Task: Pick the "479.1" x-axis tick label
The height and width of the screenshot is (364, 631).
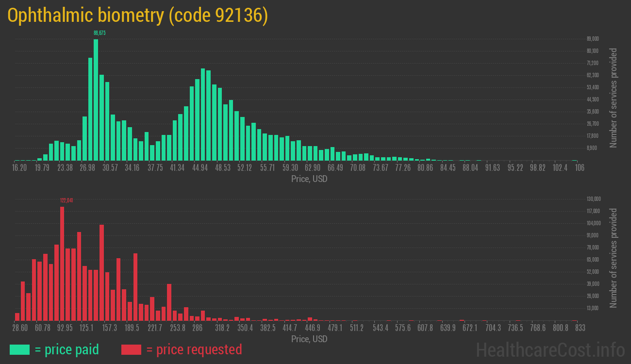Action: (x=335, y=328)
